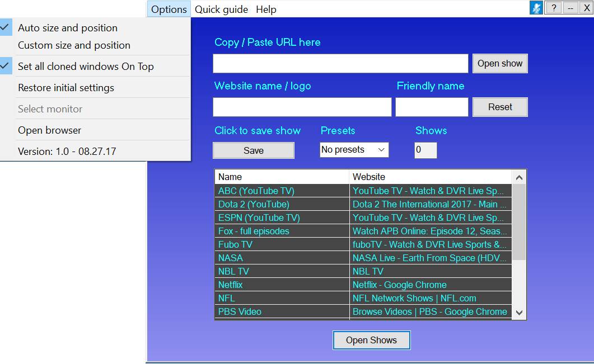Click Watch APB Online: Episode 12 cell

click(x=431, y=231)
